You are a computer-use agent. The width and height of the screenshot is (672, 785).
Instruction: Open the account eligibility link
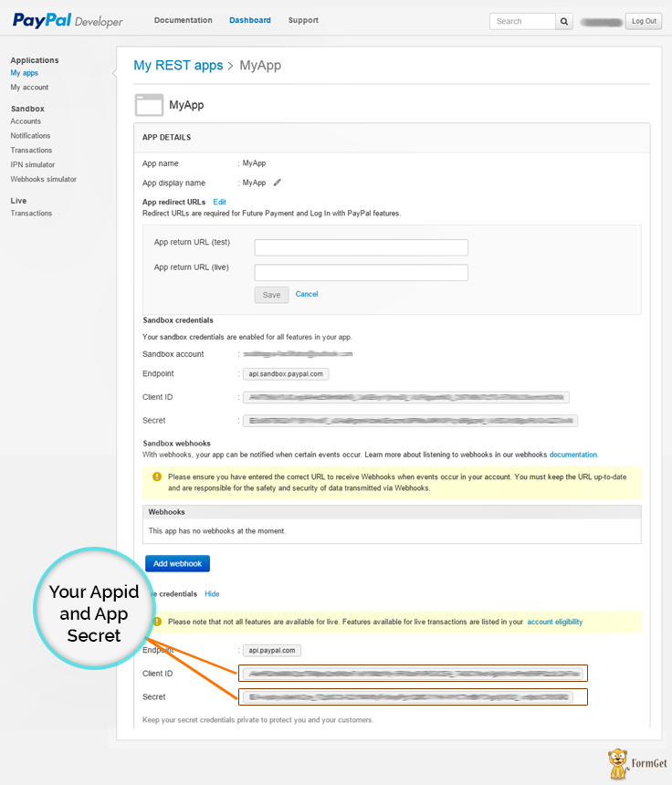555,622
